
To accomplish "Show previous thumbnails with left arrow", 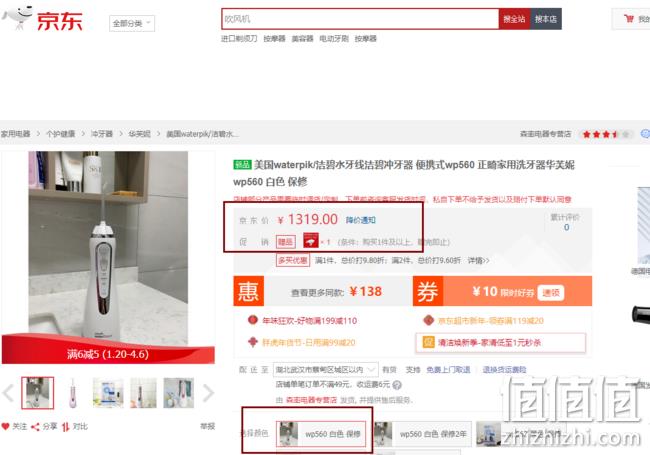I will point(8,393).
